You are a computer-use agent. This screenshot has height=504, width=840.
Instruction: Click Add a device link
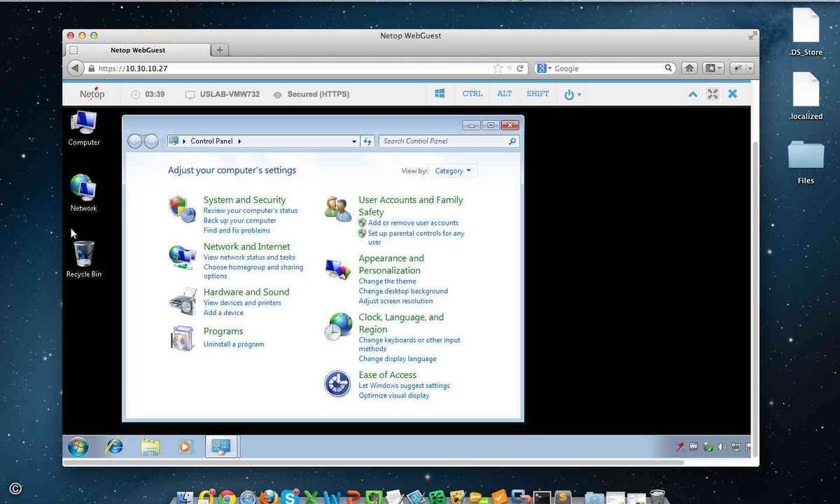point(223,313)
